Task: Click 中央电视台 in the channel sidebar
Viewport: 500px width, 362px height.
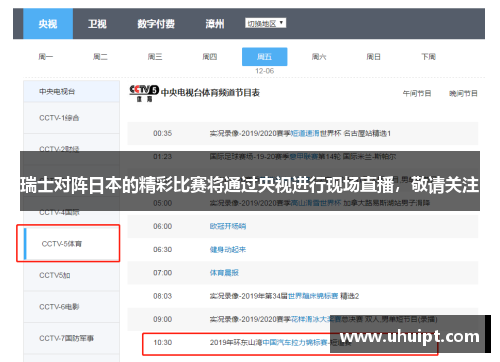Action: 71,91
